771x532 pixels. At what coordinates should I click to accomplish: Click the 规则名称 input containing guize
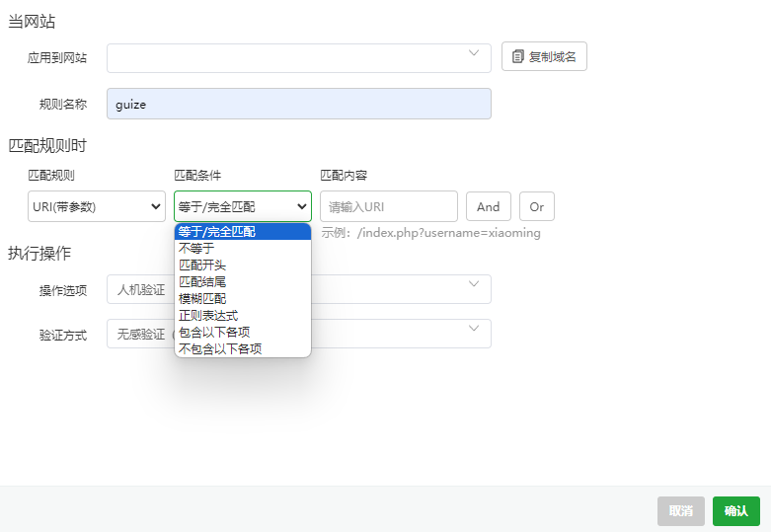click(298, 104)
